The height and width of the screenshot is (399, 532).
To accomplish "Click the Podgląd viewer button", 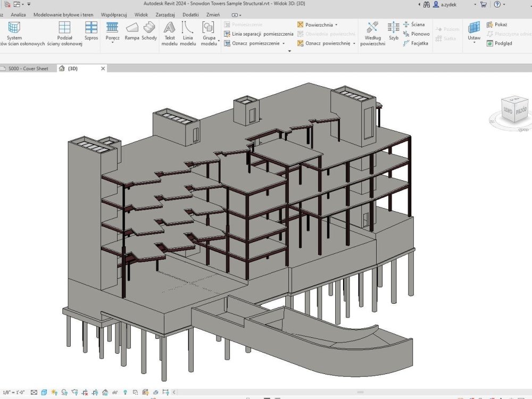I will (499, 44).
